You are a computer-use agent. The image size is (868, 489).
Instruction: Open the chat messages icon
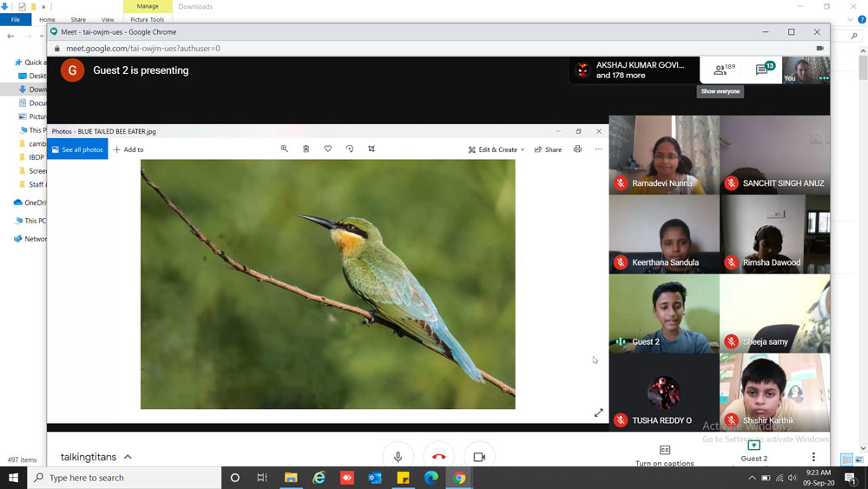point(763,69)
